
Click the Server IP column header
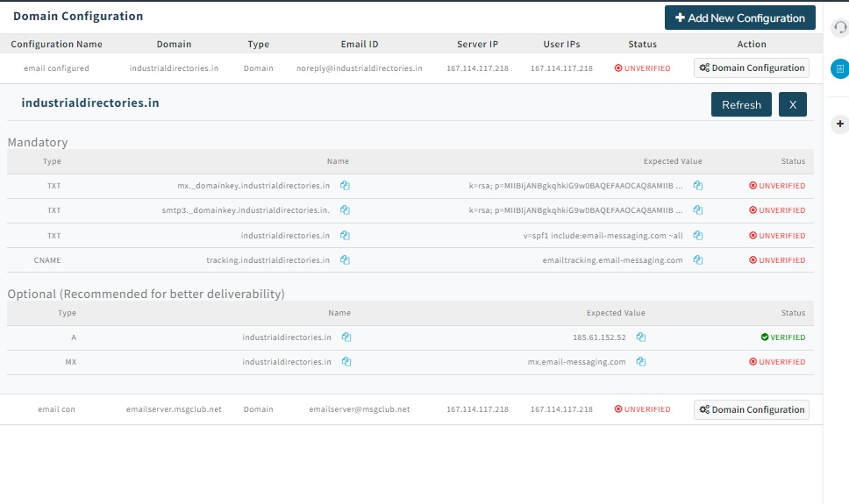pyautogui.click(x=477, y=45)
